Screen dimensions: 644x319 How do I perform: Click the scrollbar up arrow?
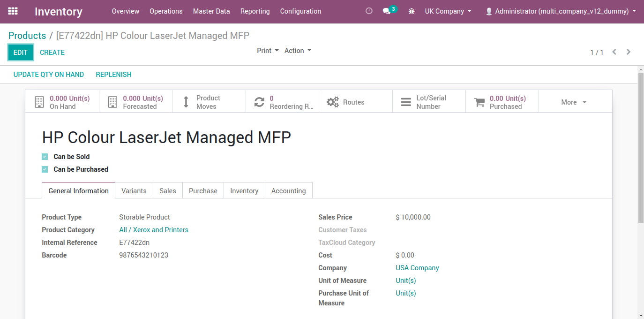641,69
